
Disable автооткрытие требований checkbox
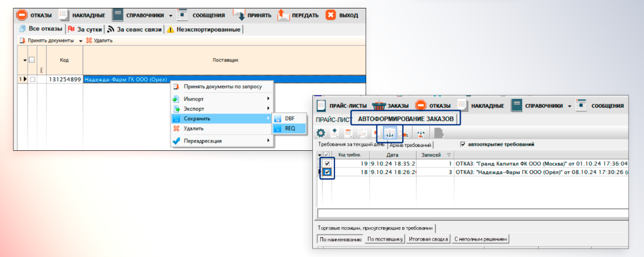coord(463,144)
